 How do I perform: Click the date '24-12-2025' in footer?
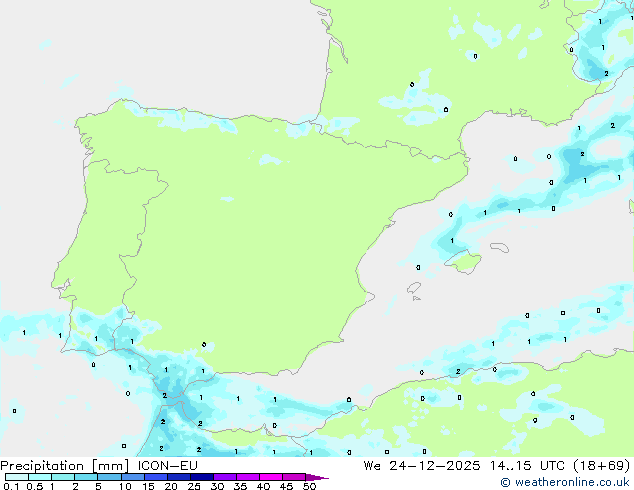(435, 466)
